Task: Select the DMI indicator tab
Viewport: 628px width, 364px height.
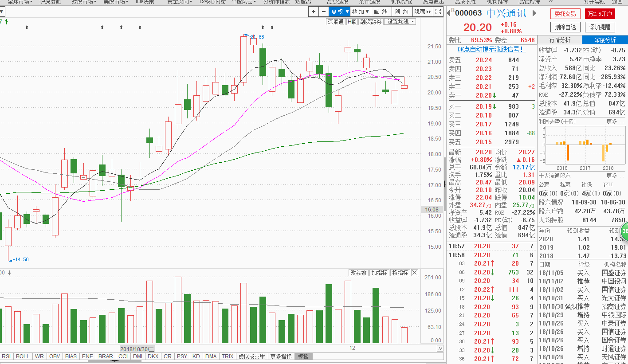Action: pyautogui.click(x=138, y=356)
